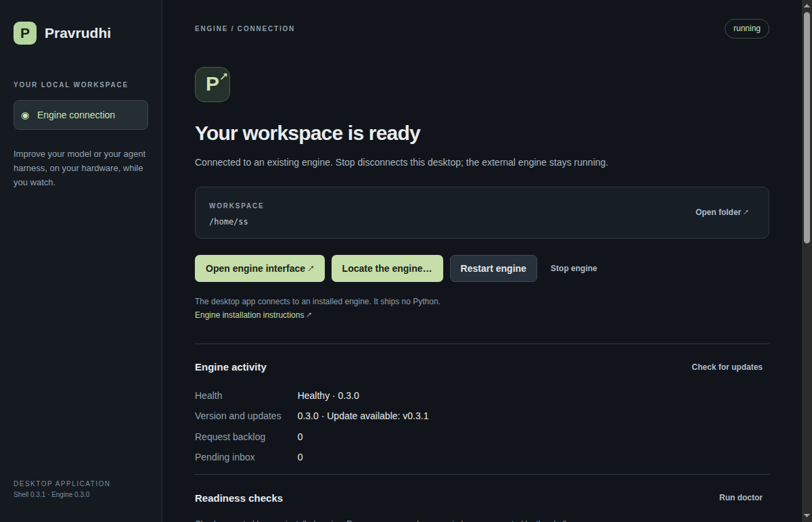Image resolution: width=812 pixels, height=522 pixels.
Task: Click the ENGINE / CONNECTION breadcrumb
Action: pyautogui.click(x=245, y=28)
